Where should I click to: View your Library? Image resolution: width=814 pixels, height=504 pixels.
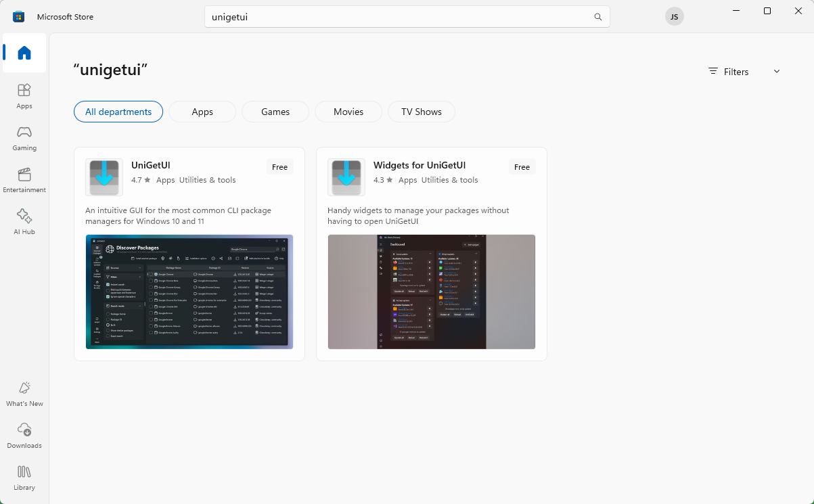24,477
